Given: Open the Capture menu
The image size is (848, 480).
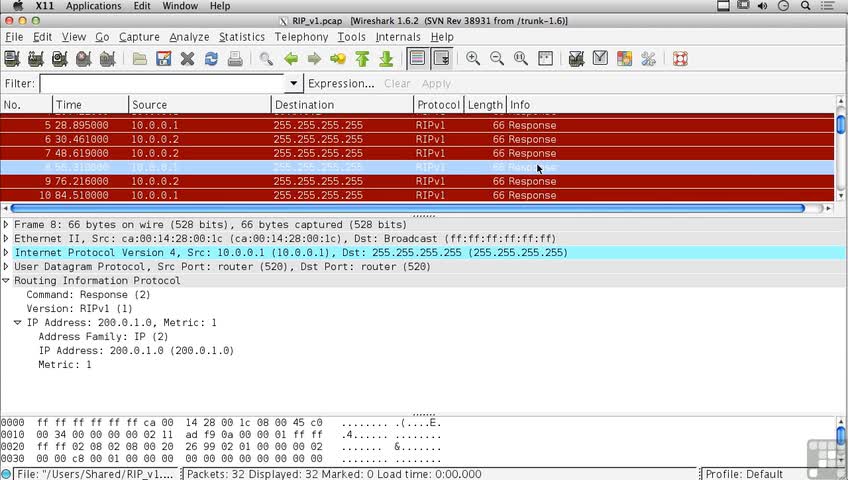Looking at the screenshot, I should point(139,37).
